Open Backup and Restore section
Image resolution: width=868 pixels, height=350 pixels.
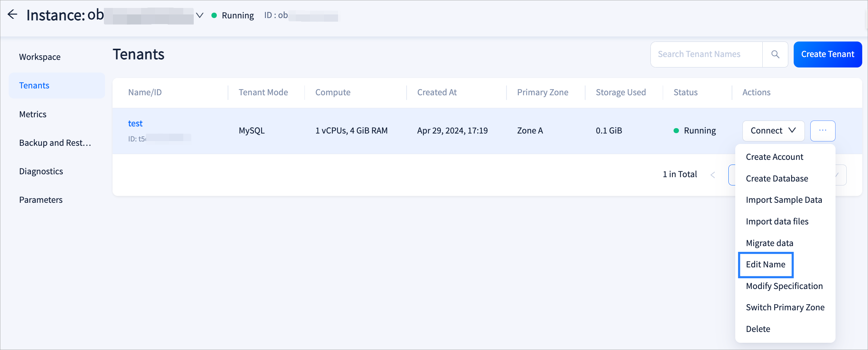(x=55, y=143)
